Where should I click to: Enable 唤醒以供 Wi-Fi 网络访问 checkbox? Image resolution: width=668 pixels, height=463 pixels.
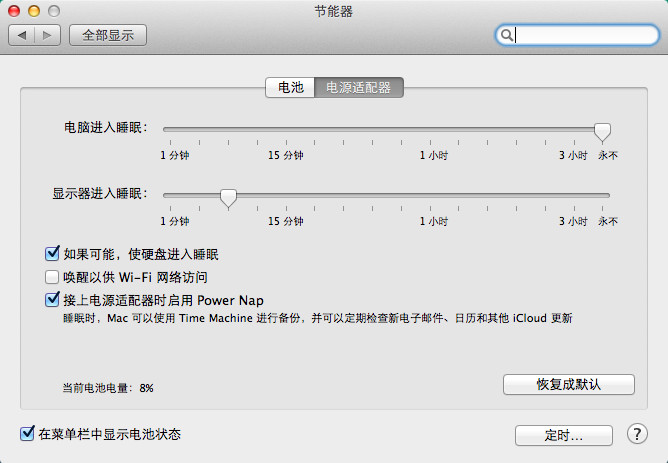point(53,277)
